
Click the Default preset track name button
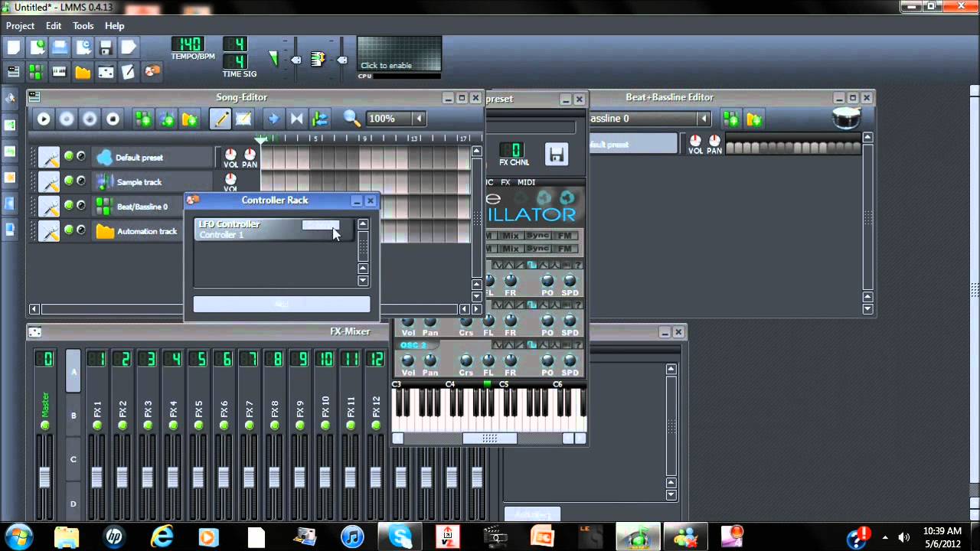pyautogui.click(x=153, y=157)
